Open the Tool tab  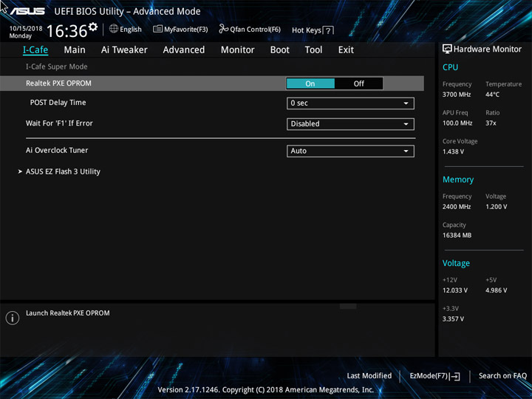click(x=313, y=50)
